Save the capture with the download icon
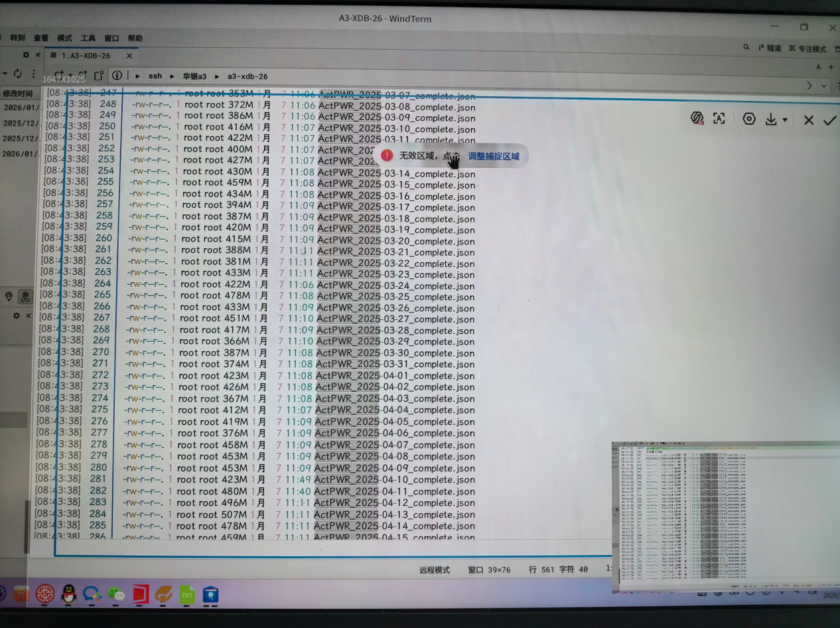Image resolution: width=840 pixels, height=628 pixels. click(x=771, y=119)
